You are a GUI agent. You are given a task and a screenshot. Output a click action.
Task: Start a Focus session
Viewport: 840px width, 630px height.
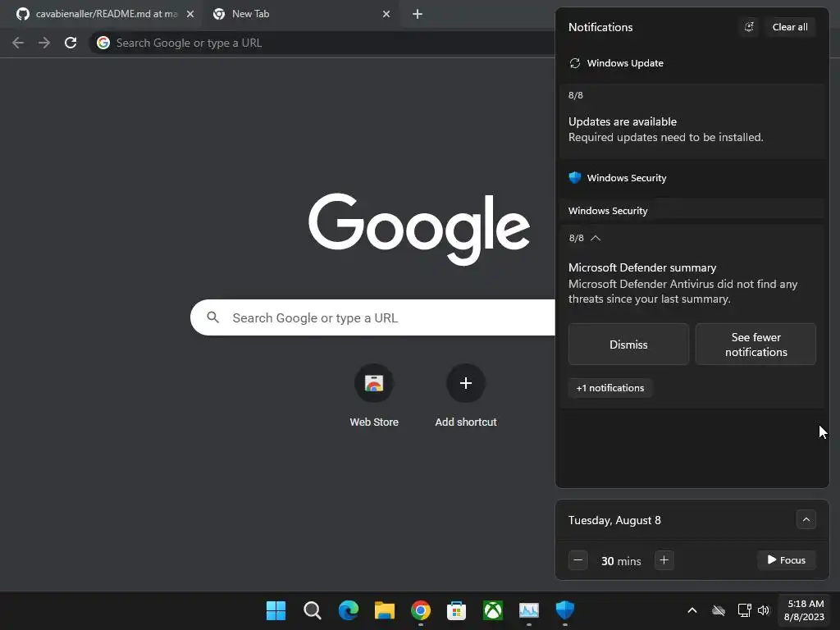point(787,560)
